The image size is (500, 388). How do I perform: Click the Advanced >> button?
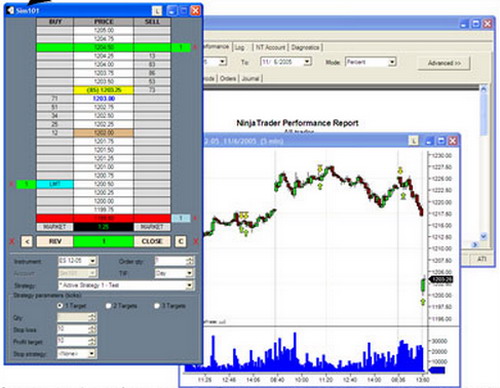point(444,63)
